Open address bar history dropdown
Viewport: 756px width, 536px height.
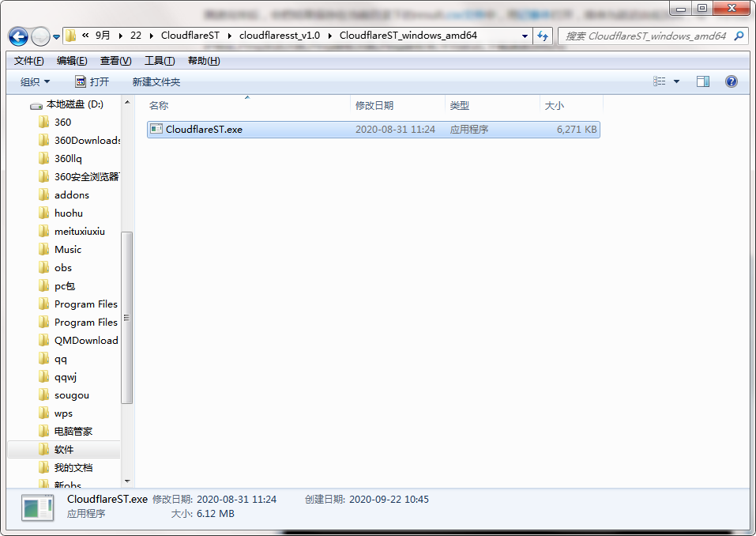click(x=525, y=36)
